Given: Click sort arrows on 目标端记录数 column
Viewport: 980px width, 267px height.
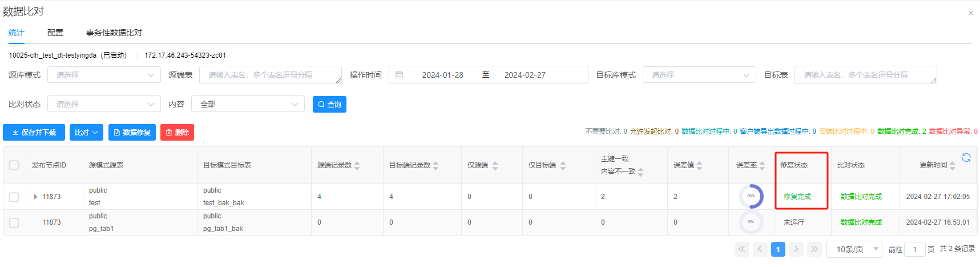Looking at the screenshot, I should (436, 166).
